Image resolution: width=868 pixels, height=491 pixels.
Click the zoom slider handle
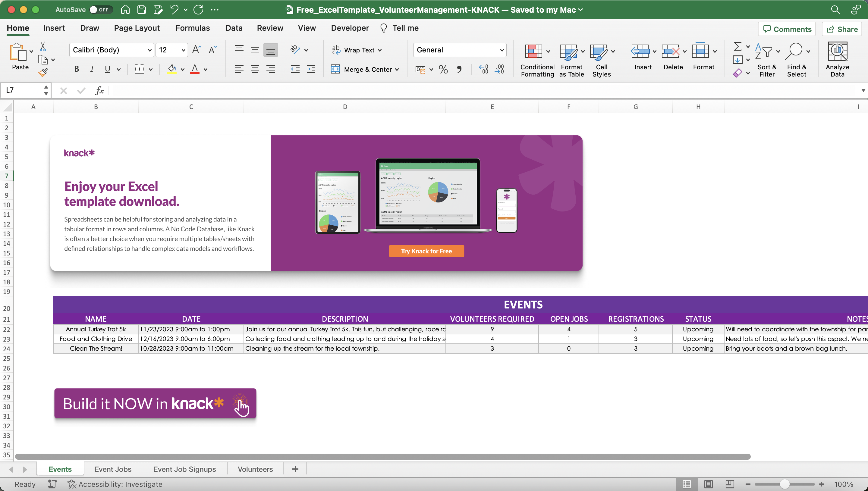(x=785, y=484)
